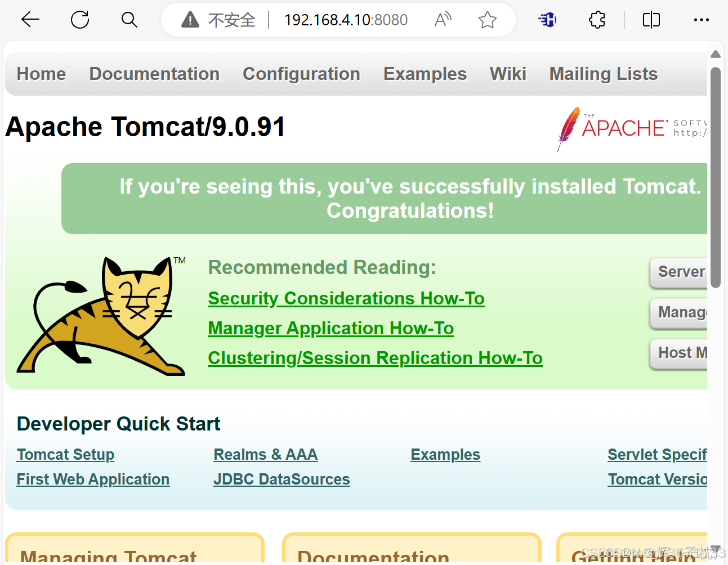This screenshot has width=728, height=565.
Task: Reload the page with the refresh icon
Action: (x=80, y=20)
